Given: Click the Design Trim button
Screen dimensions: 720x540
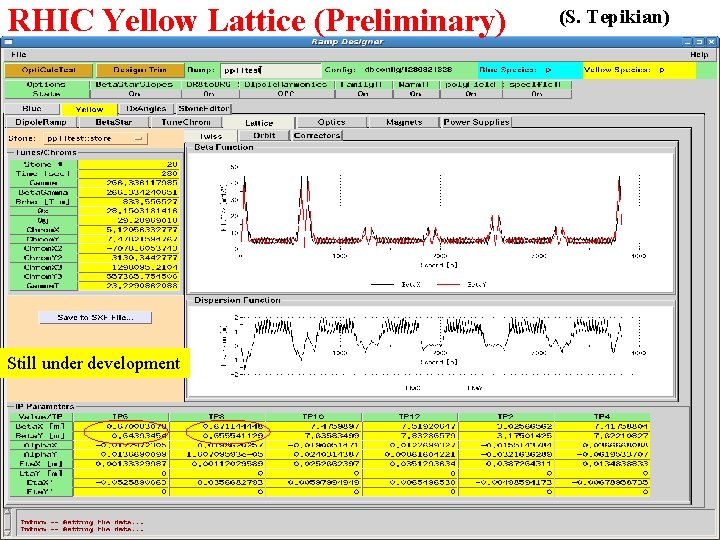Looking at the screenshot, I should pos(140,70).
